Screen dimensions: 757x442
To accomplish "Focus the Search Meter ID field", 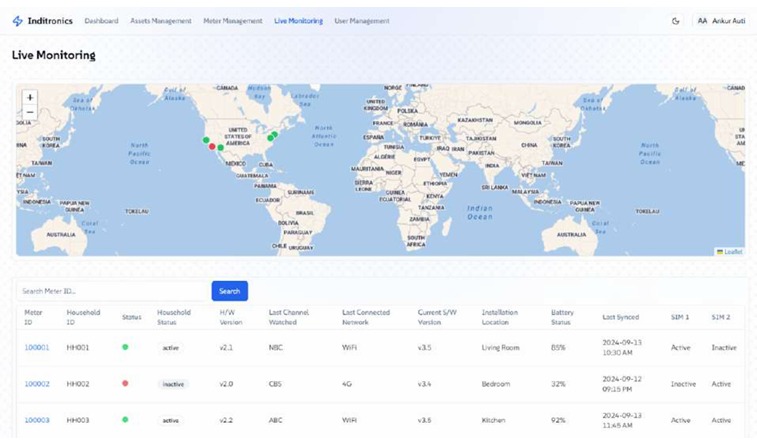I will tap(113, 291).
